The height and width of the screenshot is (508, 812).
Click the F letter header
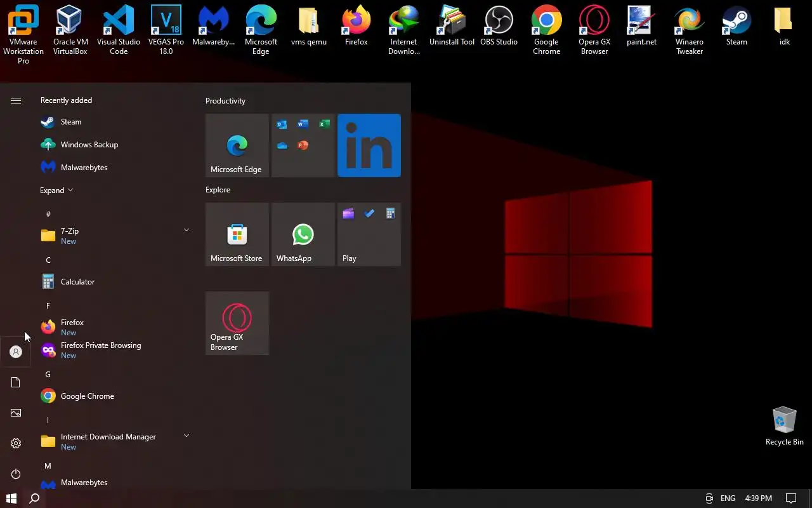tap(48, 306)
